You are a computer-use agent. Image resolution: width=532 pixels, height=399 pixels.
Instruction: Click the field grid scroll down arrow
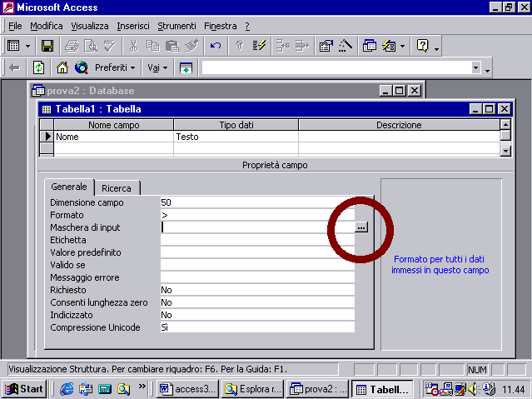pos(505,151)
